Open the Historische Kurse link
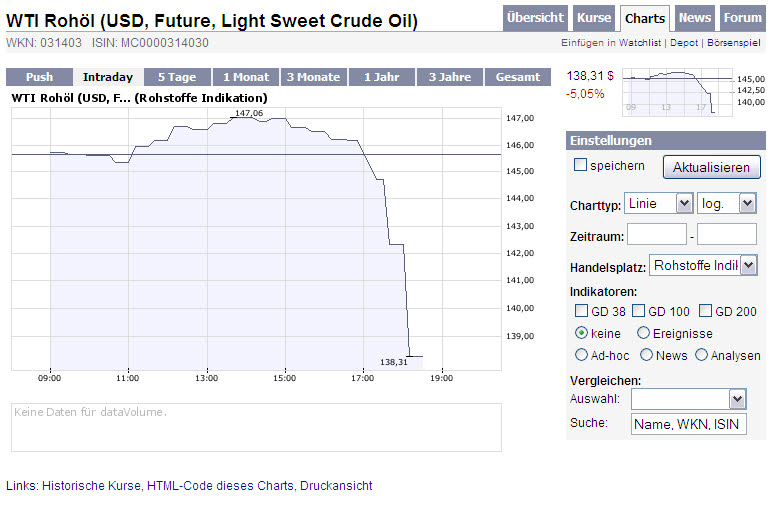 point(92,486)
